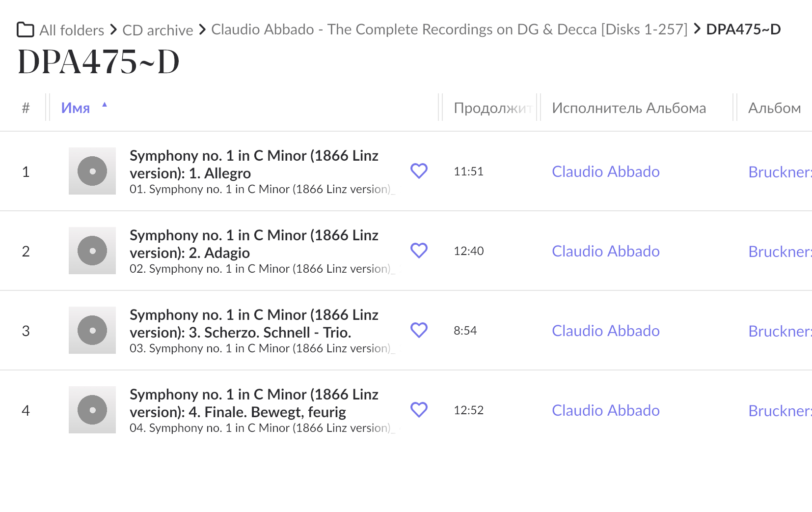Sort by Исполнитель Альбома column
The height and width of the screenshot is (512, 812).
click(629, 108)
